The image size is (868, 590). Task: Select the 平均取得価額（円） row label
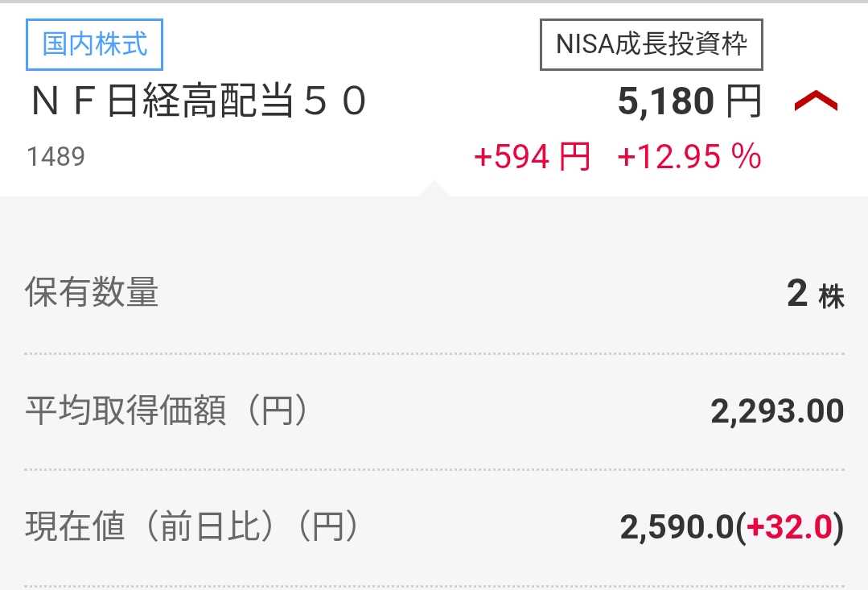point(167,411)
